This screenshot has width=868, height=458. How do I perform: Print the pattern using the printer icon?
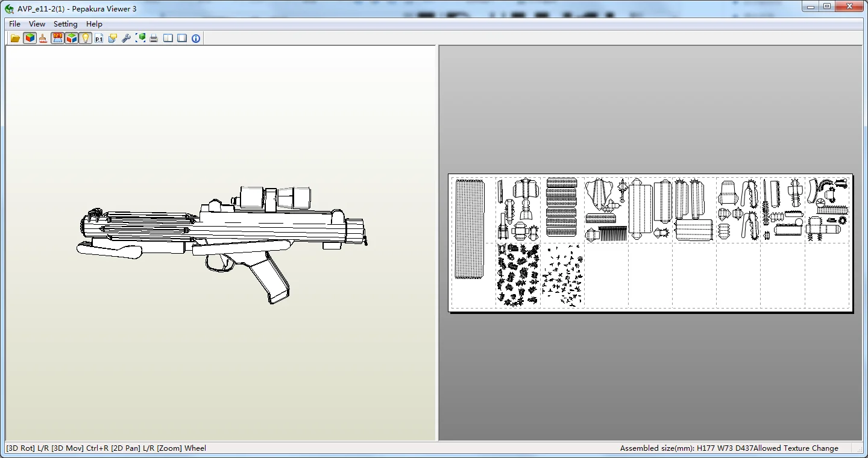coord(154,39)
